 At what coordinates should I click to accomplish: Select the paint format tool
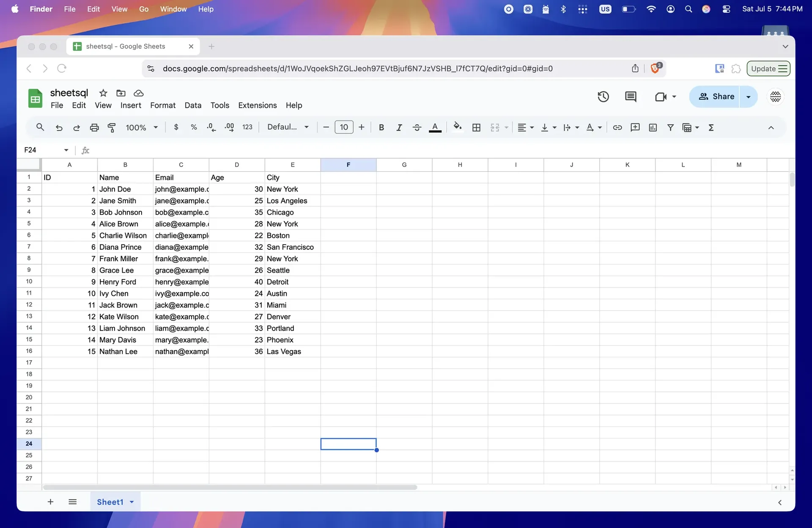[112, 127]
